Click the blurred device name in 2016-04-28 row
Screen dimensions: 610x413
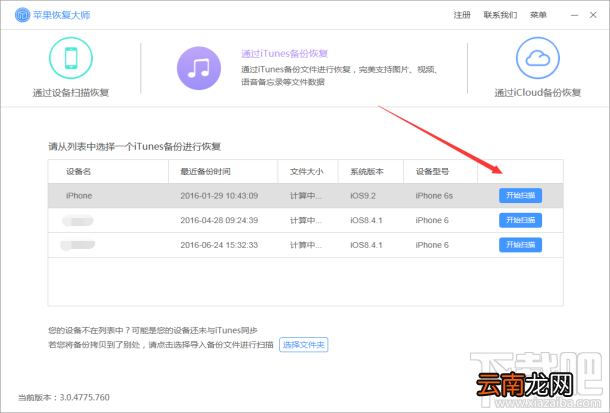[77, 220]
